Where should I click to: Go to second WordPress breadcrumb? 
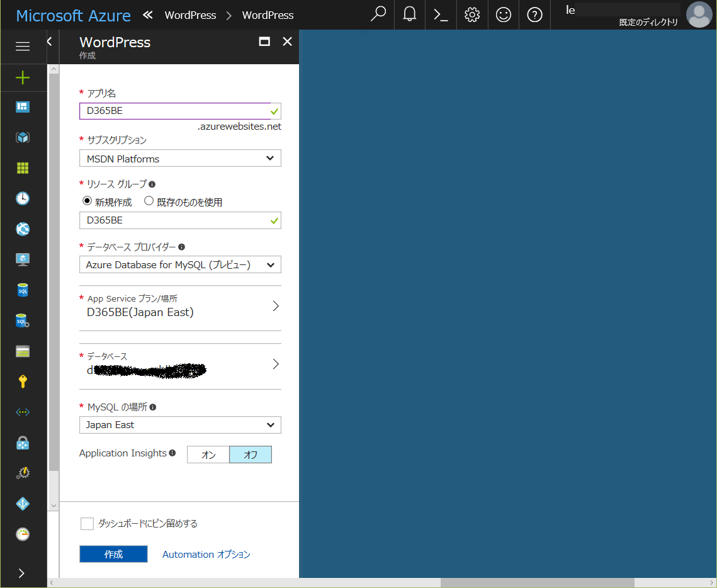(x=268, y=15)
